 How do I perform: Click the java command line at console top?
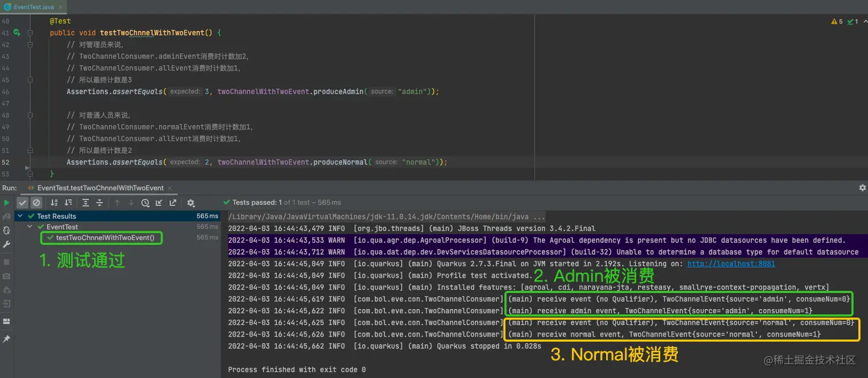coord(386,217)
